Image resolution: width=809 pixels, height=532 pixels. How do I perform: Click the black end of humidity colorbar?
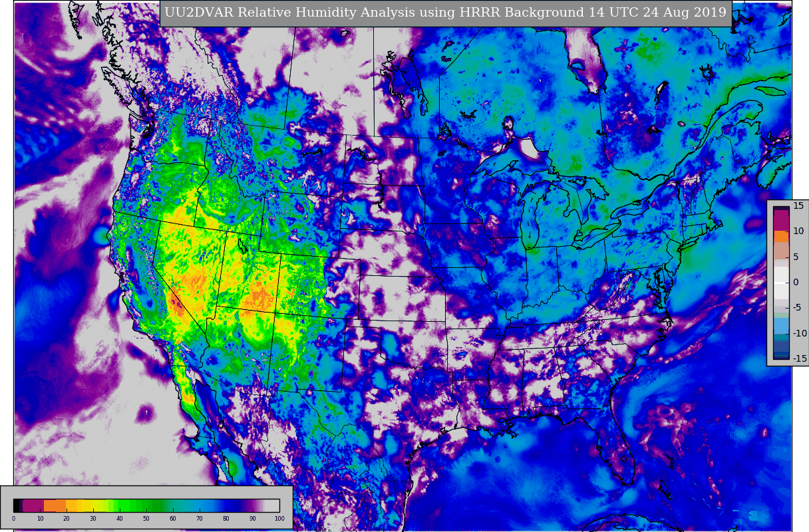[16, 505]
